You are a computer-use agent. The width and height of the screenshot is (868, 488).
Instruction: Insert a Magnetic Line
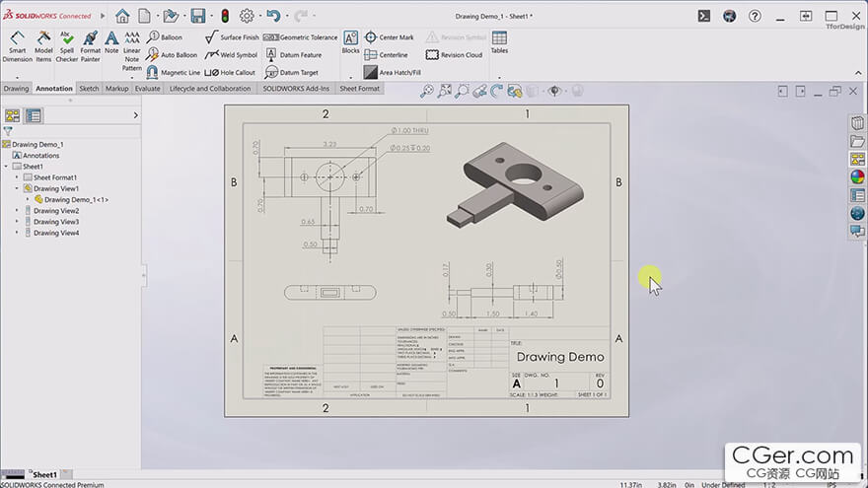click(x=173, y=73)
